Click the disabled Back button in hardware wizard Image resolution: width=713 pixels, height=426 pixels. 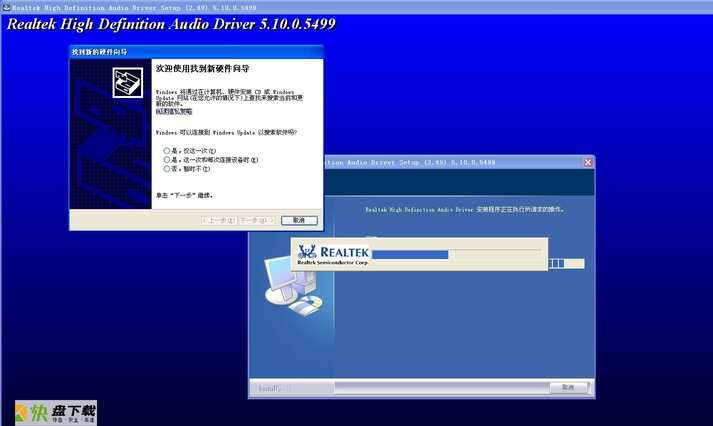pyautogui.click(x=220, y=220)
